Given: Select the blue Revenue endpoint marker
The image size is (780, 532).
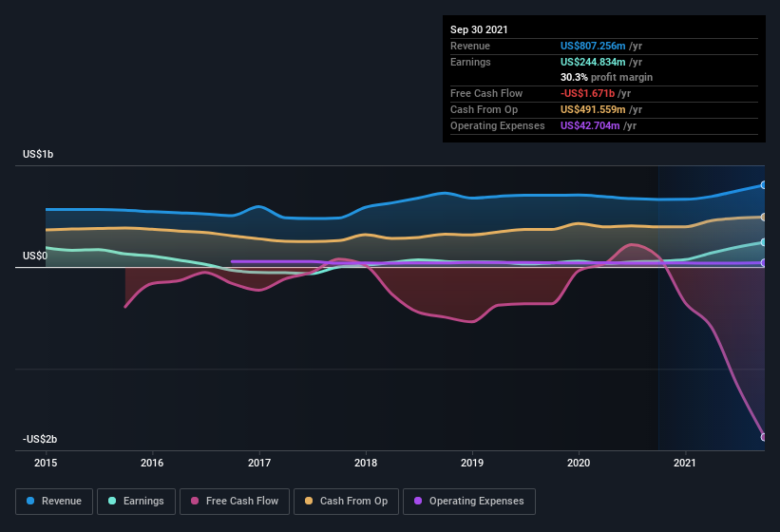Looking at the screenshot, I should coord(764,185).
